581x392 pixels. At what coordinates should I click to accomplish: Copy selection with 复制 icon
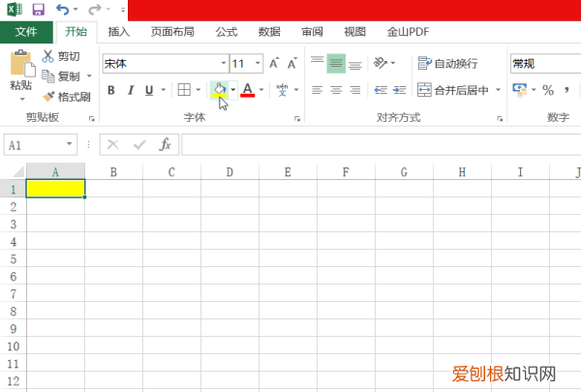[x=47, y=76]
